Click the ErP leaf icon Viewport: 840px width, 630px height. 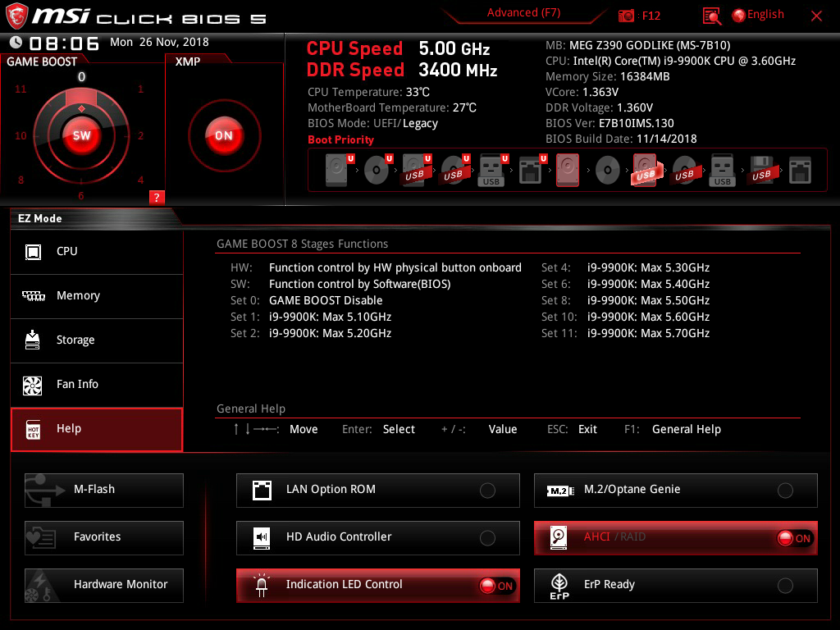pyautogui.click(x=559, y=586)
